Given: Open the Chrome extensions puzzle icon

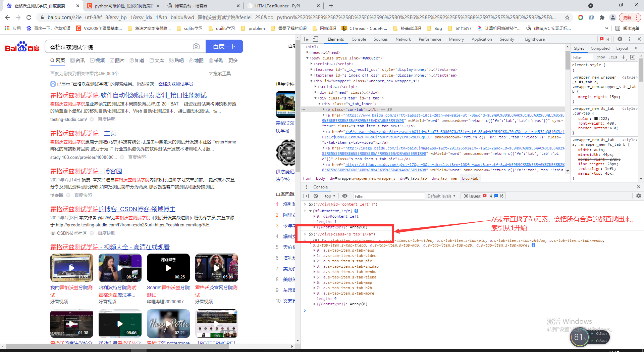Looking at the screenshot, I should (602, 17).
